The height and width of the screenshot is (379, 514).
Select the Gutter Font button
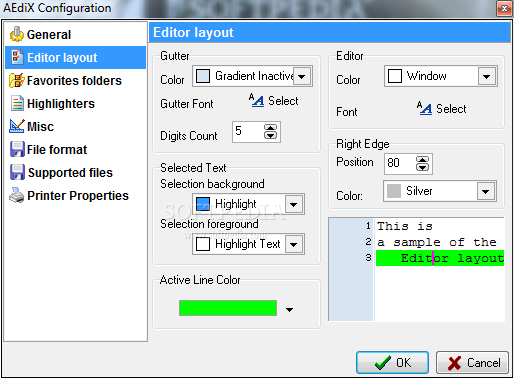[274, 100]
